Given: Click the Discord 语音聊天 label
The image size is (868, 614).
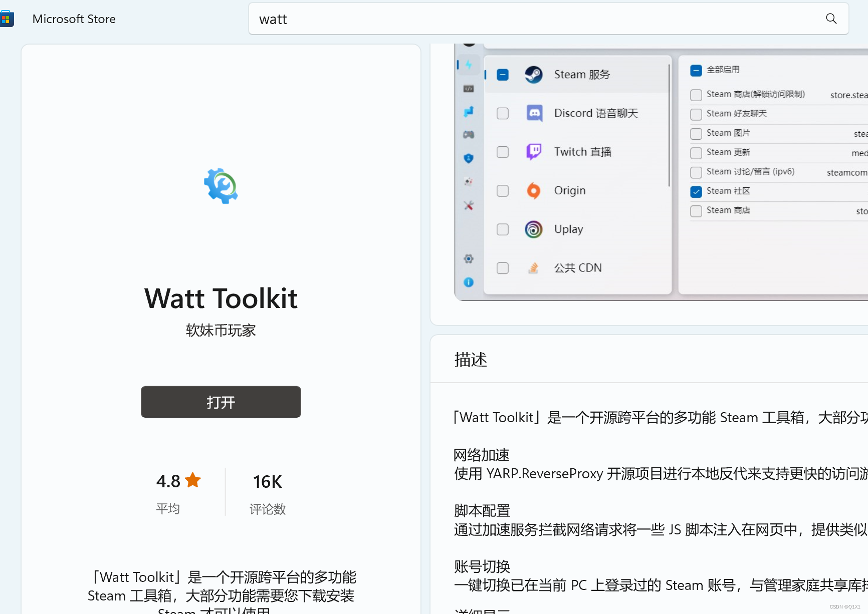Looking at the screenshot, I should tap(596, 113).
